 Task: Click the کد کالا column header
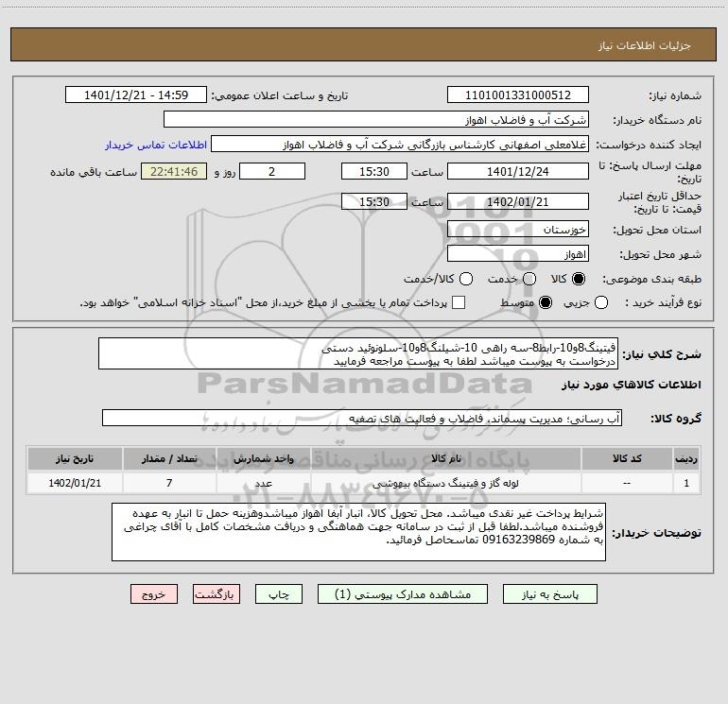(627, 459)
